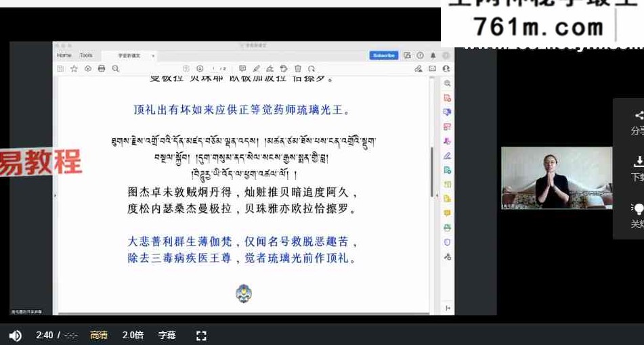Image resolution: width=644 pixels, height=345 pixels.
Task: Open Create PDF red tool in sidebar
Action: pos(447,97)
